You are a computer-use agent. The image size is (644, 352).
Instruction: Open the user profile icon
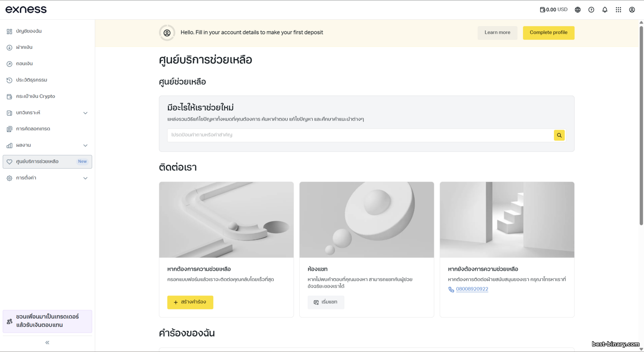(632, 10)
